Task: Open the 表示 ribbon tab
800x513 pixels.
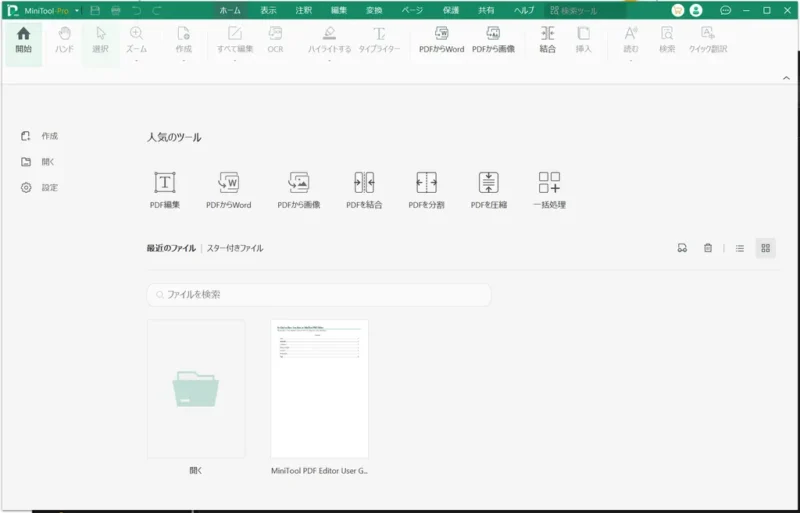Action: pyautogui.click(x=268, y=10)
